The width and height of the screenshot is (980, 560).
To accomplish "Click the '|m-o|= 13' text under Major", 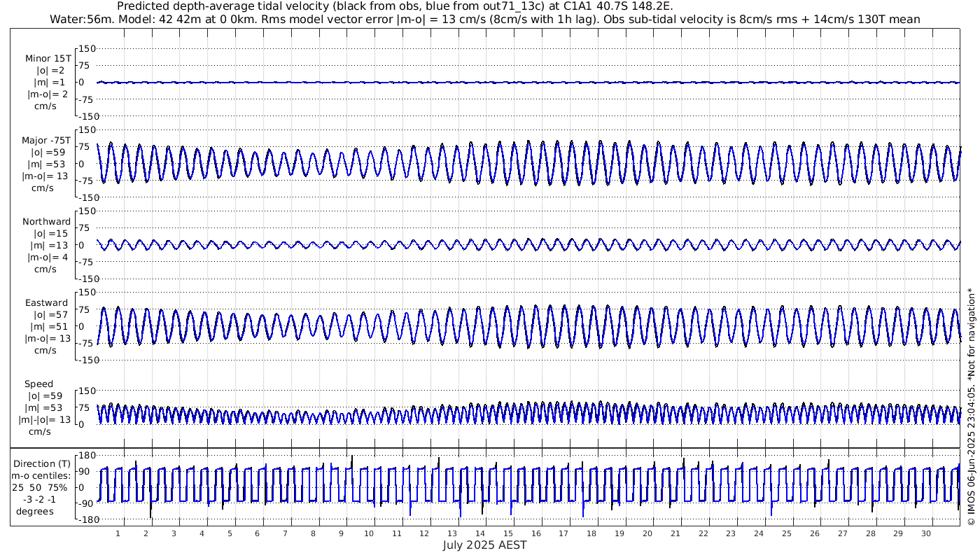I will pyautogui.click(x=48, y=176).
